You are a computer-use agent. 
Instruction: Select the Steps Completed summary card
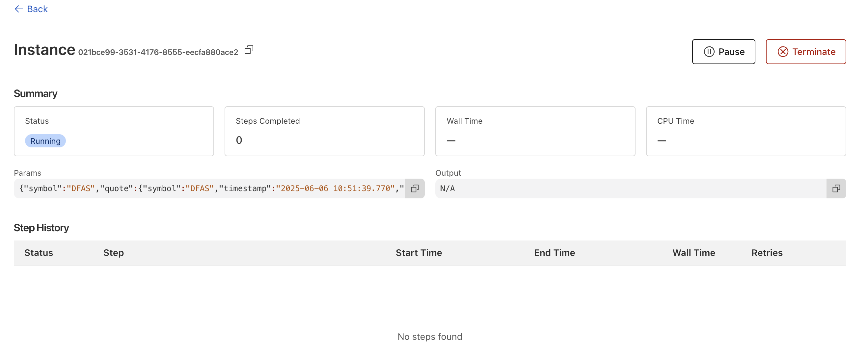324,131
